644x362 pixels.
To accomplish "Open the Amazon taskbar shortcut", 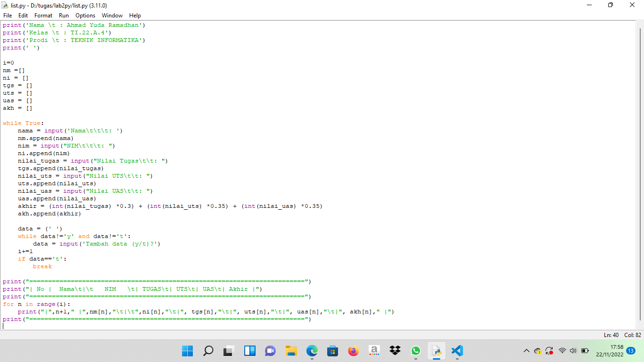I will [374, 351].
